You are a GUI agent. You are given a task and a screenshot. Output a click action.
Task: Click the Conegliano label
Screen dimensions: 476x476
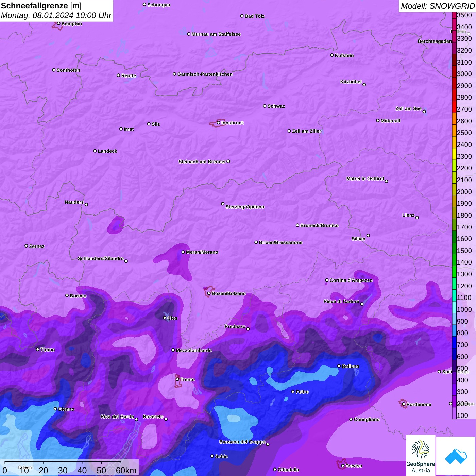[x=367, y=419]
